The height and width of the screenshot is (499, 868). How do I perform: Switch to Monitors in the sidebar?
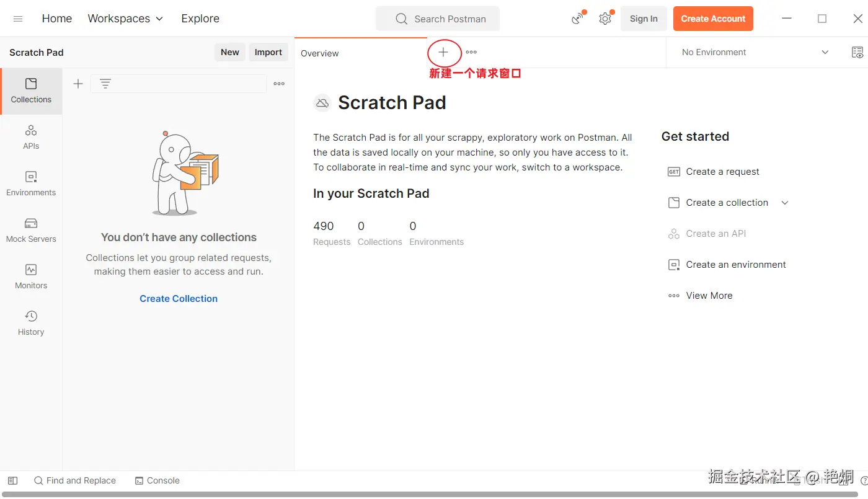[31, 277]
